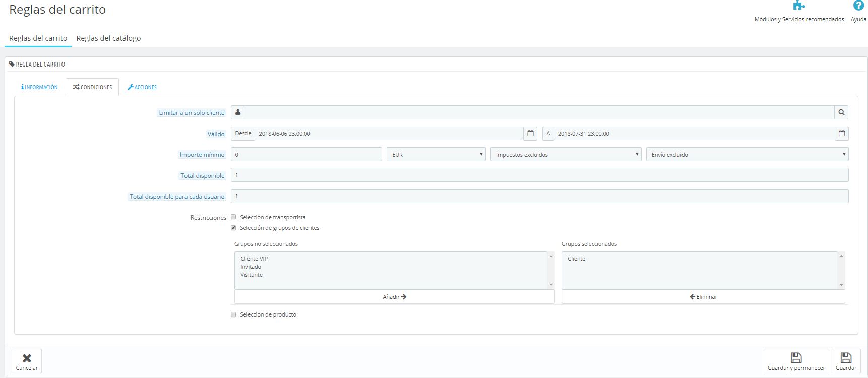Select Cliente in selected groups list
Screen dimensions: 868x378
click(577, 259)
